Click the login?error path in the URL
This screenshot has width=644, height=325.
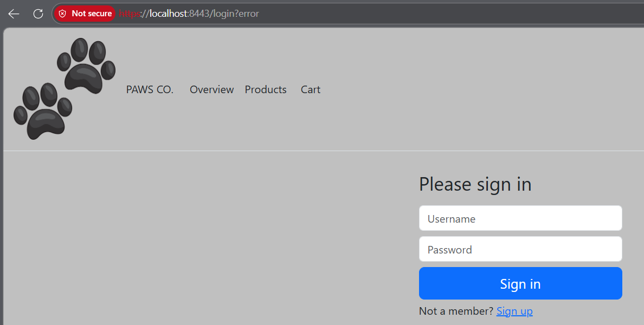pos(236,14)
